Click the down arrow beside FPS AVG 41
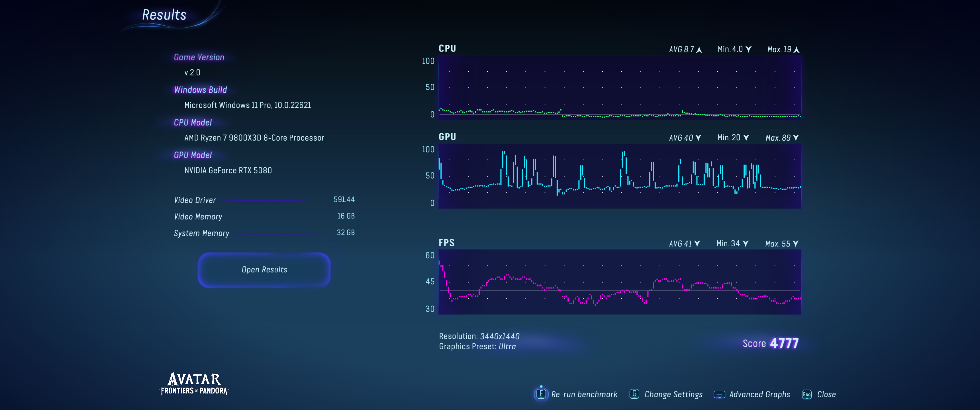This screenshot has width=980, height=410. (x=697, y=244)
